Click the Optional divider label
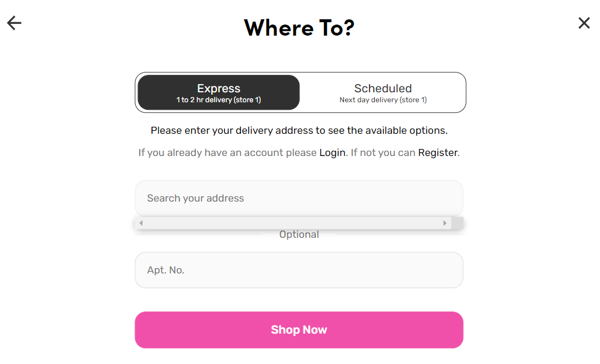This screenshot has height=364, width=600. pos(299,234)
